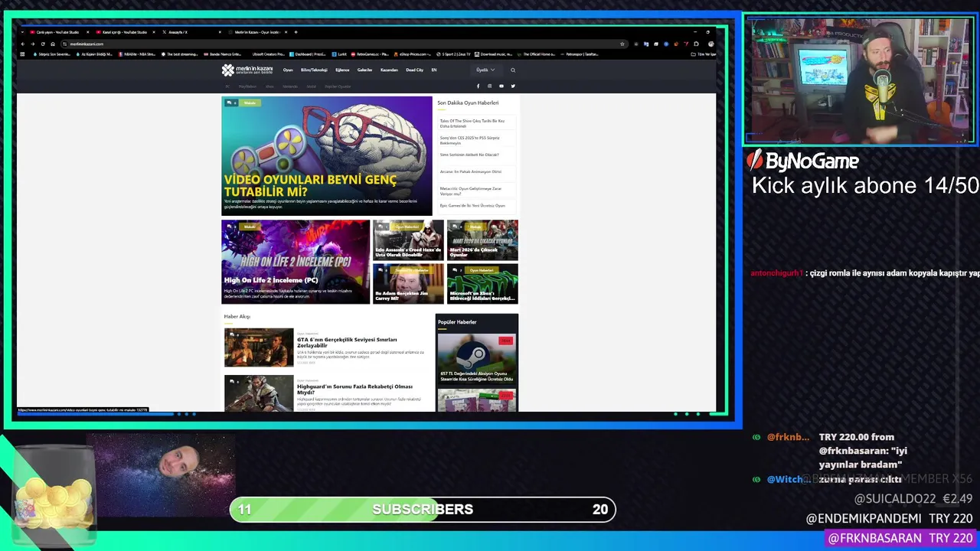Open Bu Adam Gerçekten Jim Carrey card
This screenshot has width=980, height=551.
pos(408,284)
